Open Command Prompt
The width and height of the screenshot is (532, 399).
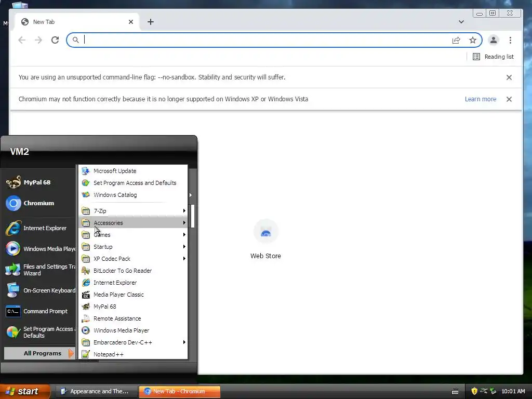(38, 311)
